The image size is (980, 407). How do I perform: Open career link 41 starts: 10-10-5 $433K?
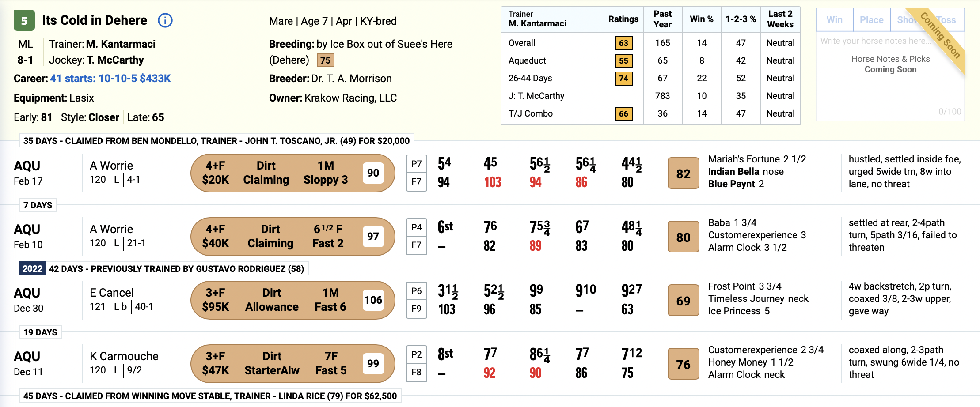coord(110,79)
